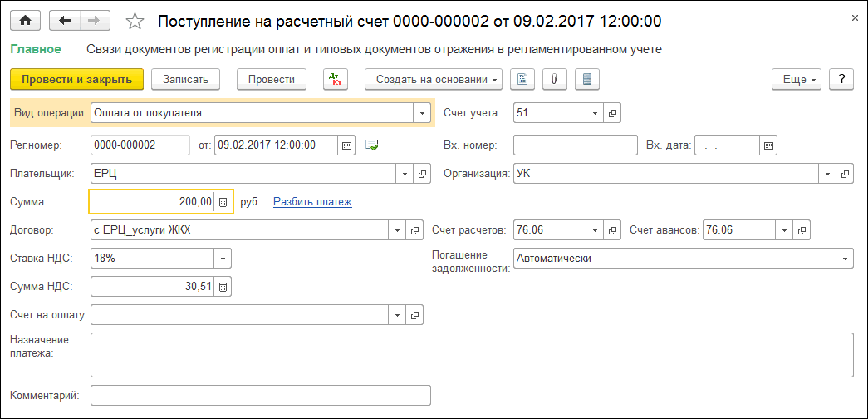Image resolution: width=868 pixels, height=419 pixels.
Task: Click the Разбить платеж link
Action: (x=312, y=201)
